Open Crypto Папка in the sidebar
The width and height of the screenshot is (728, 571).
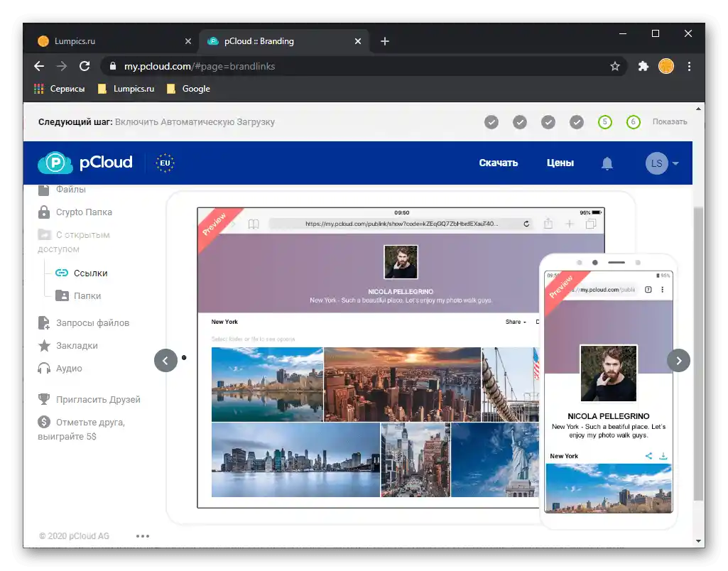[x=75, y=212]
